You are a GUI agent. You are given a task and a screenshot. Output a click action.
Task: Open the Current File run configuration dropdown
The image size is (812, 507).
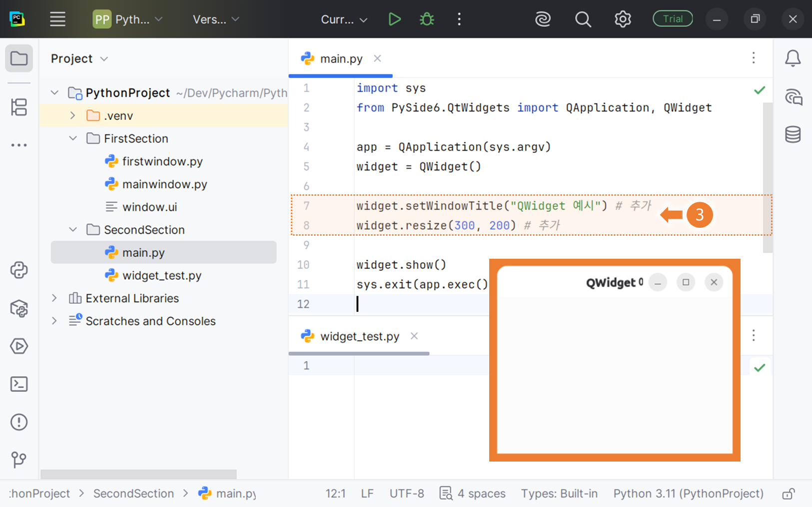click(x=344, y=19)
